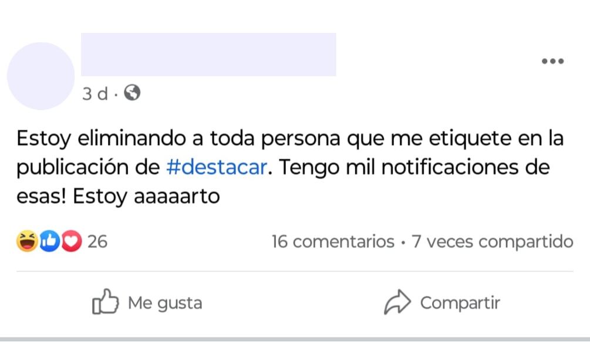Click the "3 d" post timestamp
Screen dimensions: 590x364
(95, 93)
